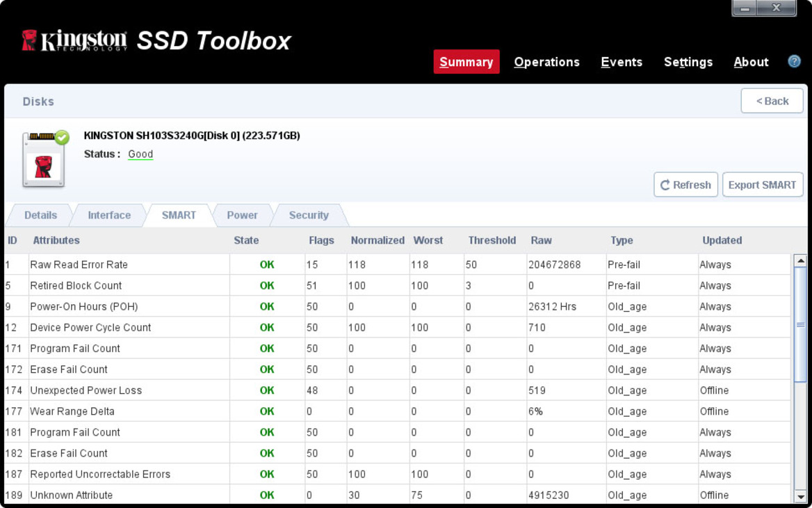Switch to the Interface tab
812x508 pixels.
109,215
